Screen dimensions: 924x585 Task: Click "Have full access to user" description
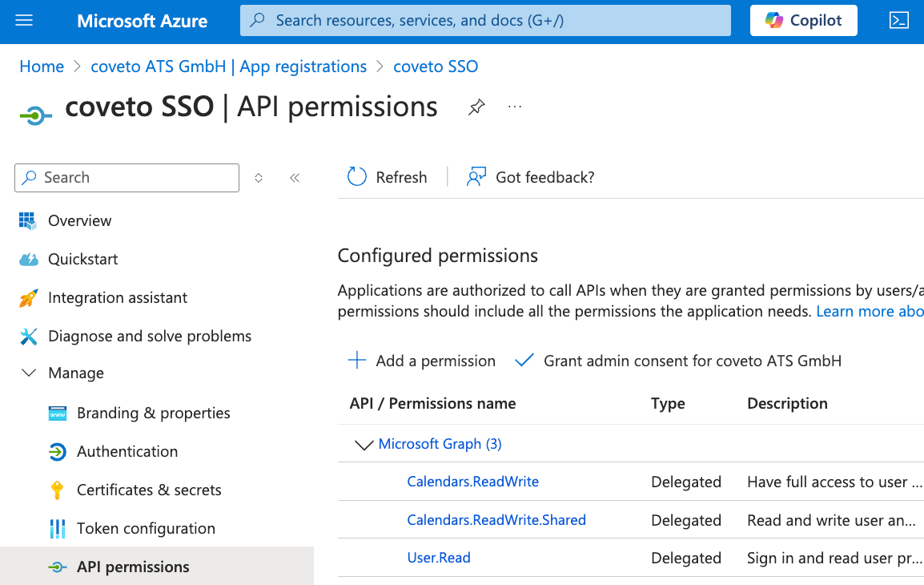point(834,482)
